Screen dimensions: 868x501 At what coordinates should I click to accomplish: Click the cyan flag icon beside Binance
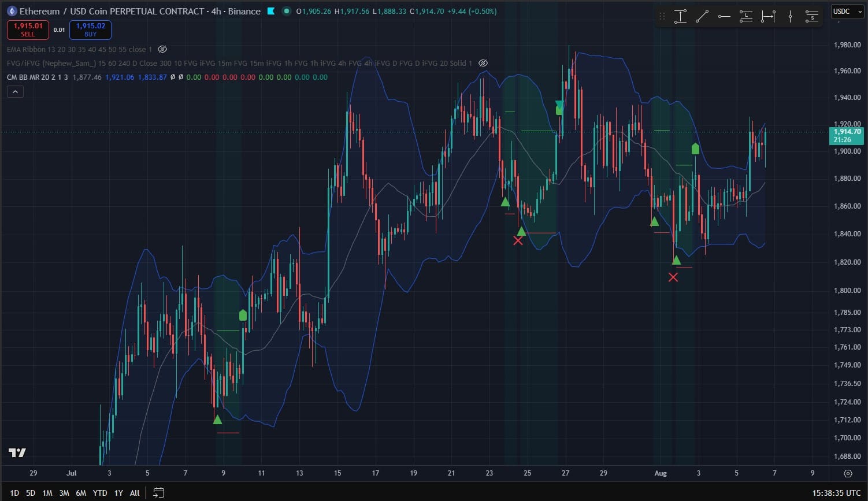(270, 11)
